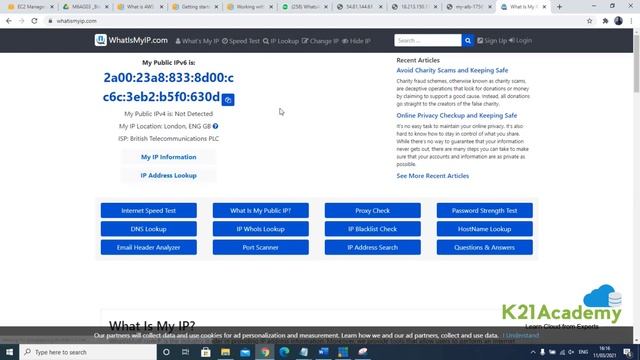Switch to Chrome on taskbar
Image resolution: width=640 pixels, height=360 pixels.
tap(265, 352)
